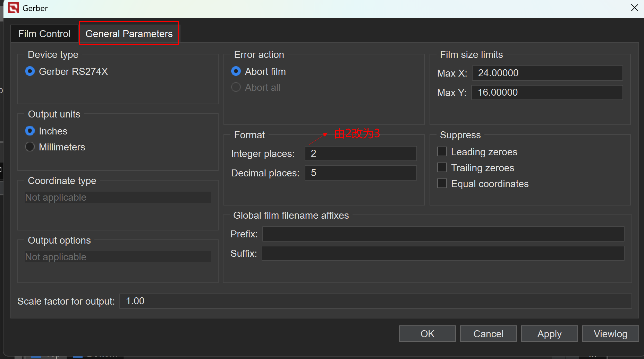
Task: Click the Gerber app icon in title bar
Action: click(x=14, y=8)
